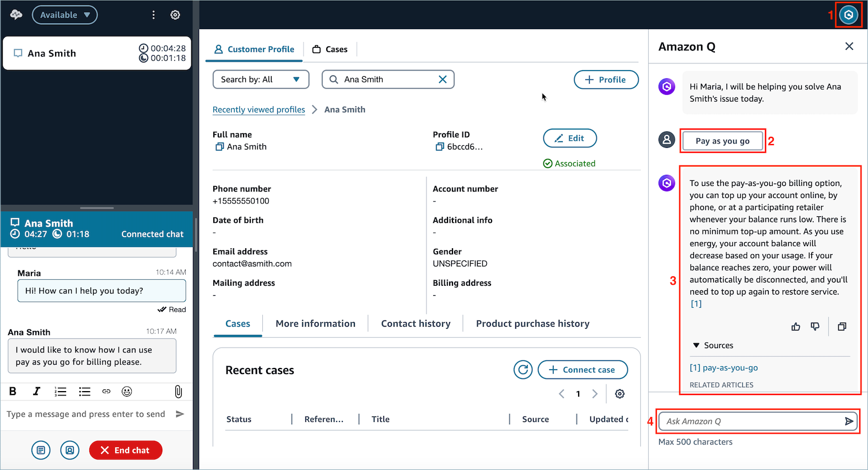This screenshot has width=868, height=470.
Task: Attach a file using paperclip icon
Action: click(x=178, y=392)
